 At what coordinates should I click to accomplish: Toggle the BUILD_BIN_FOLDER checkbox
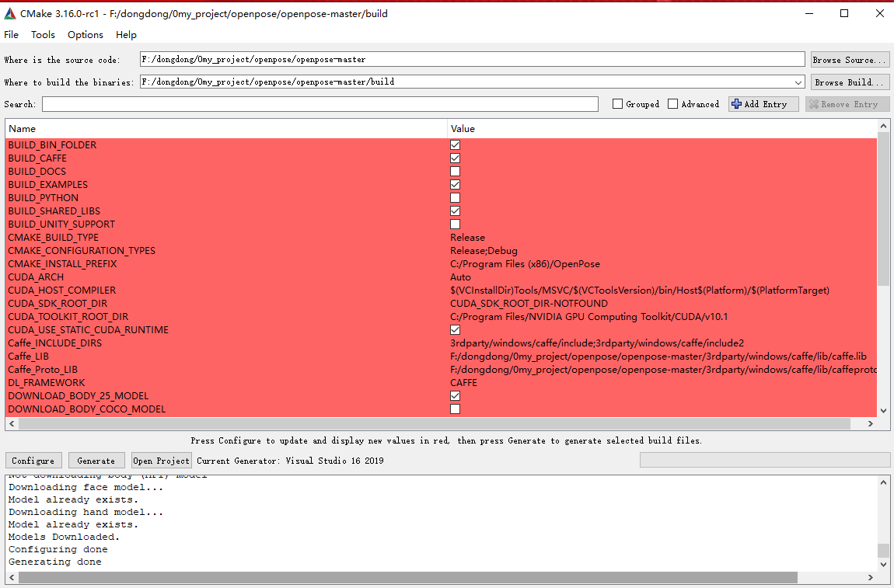(x=455, y=144)
